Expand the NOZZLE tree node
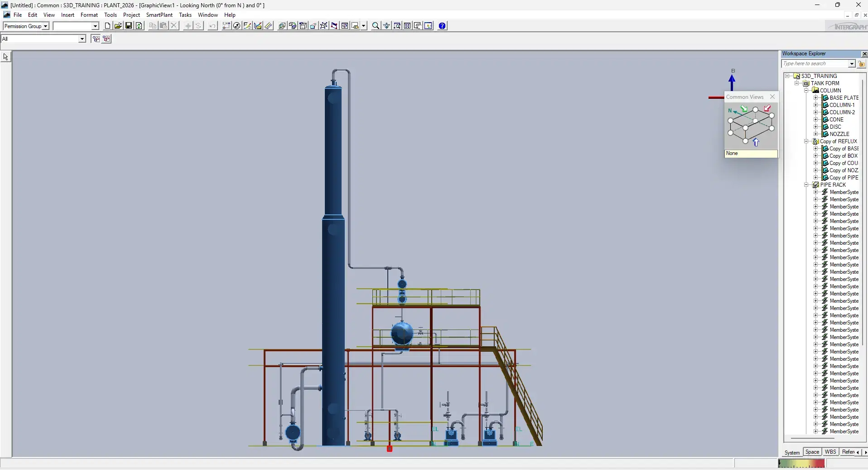This screenshot has height=470, width=868. (816, 134)
